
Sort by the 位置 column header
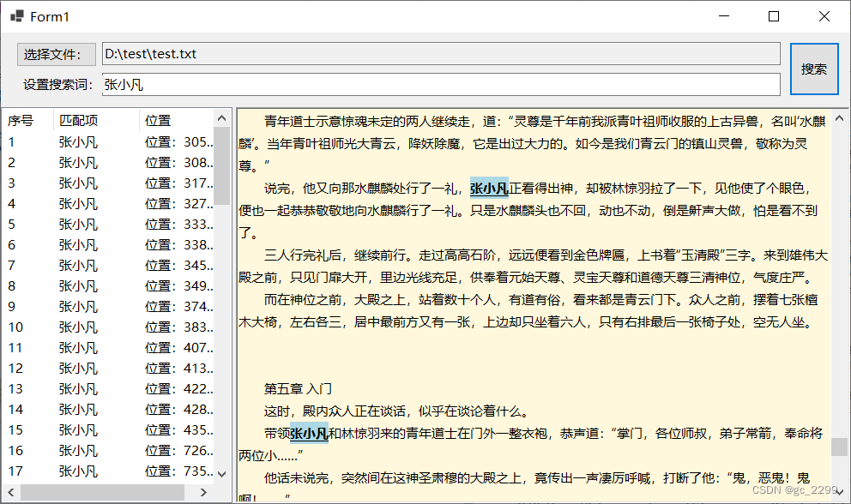pos(157,120)
